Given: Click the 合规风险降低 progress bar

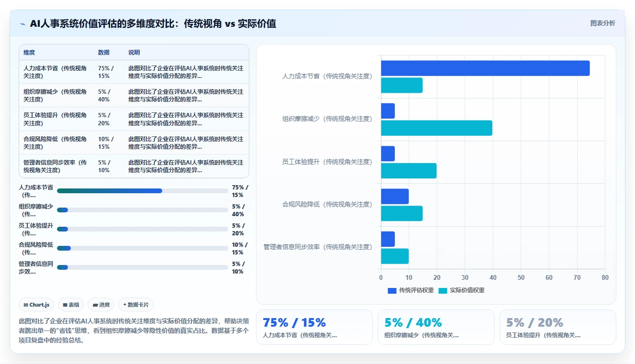Looking at the screenshot, I should tap(143, 248).
